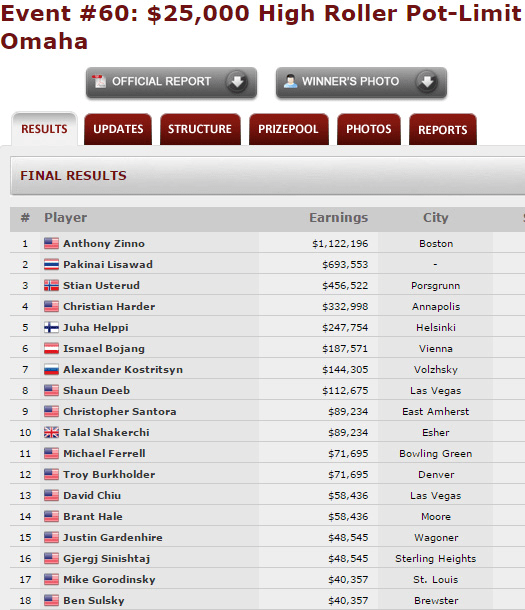Open the Structure tab

[x=200, y=129]
